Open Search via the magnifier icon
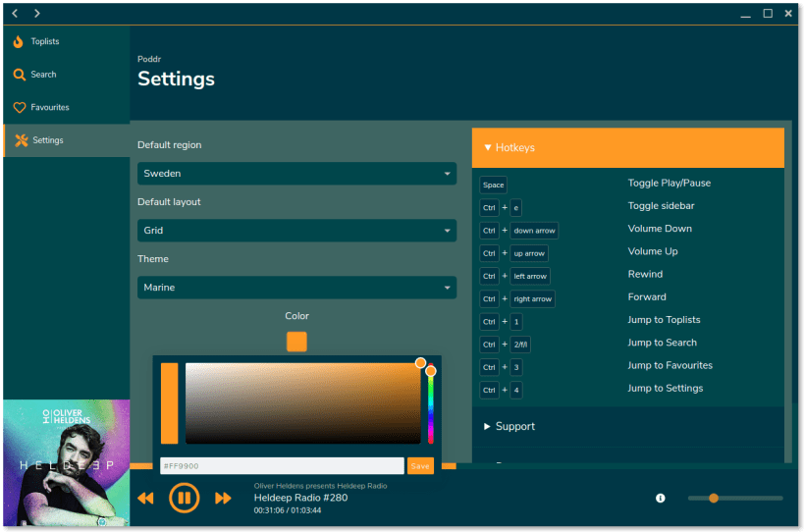 [19, 75]
